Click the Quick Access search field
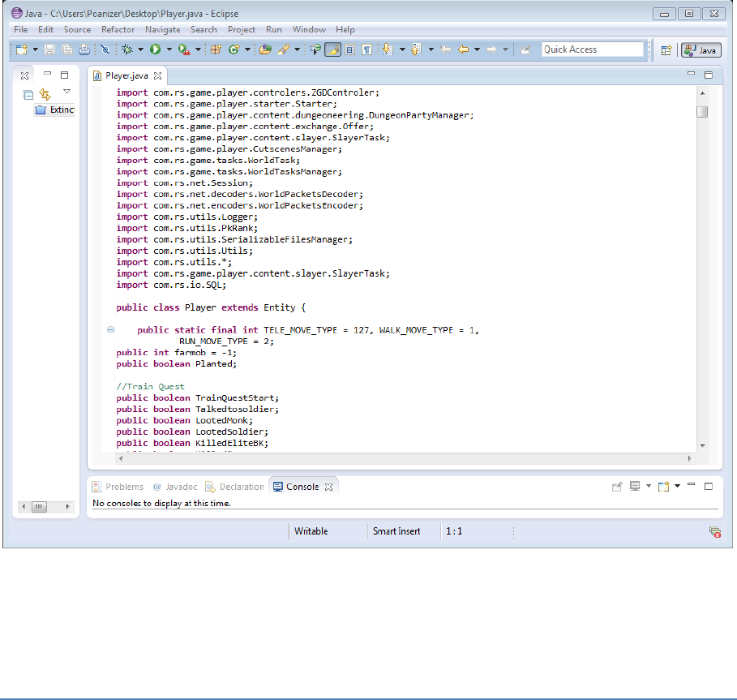The height and width of the screenshot is (700, 737). coord(592,49)
